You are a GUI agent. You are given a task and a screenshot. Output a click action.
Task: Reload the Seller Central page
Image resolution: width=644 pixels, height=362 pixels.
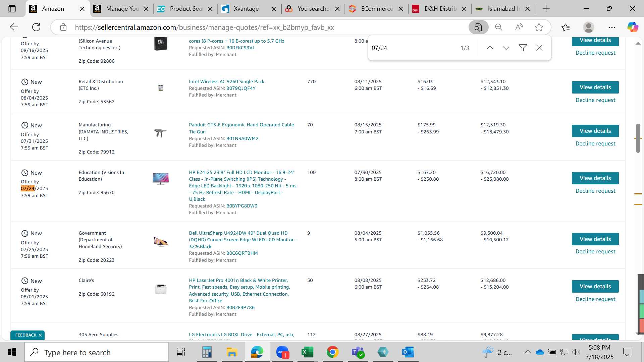[36, 27]
